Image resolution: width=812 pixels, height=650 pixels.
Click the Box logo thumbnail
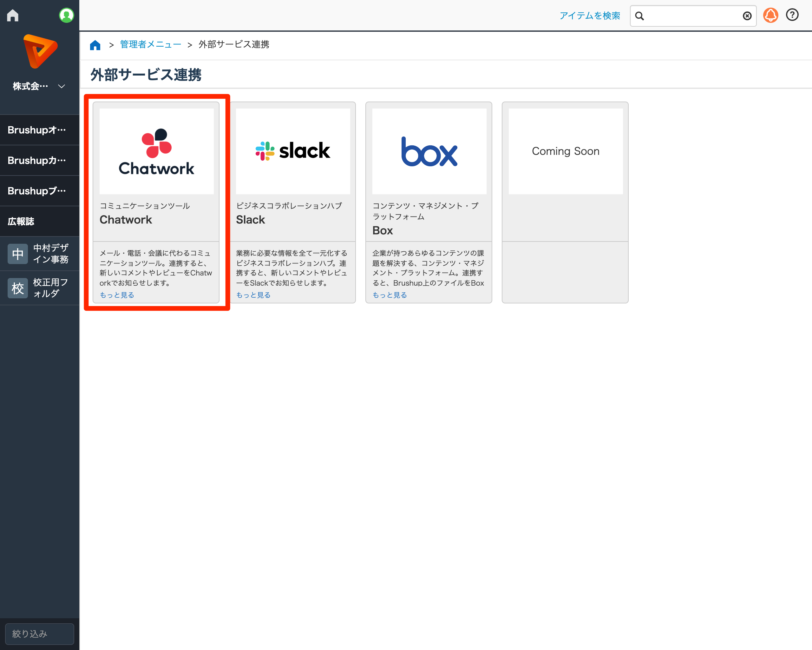point(429,151)
